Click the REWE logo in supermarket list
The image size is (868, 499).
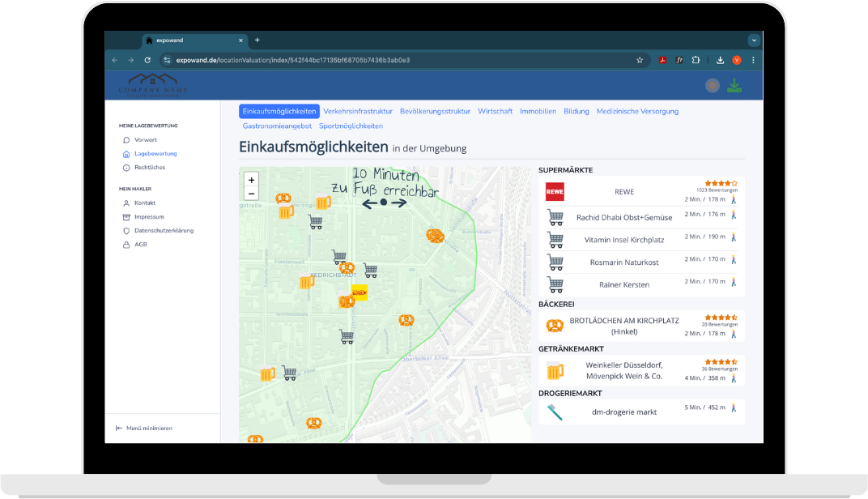pyautogui.click(x=555, y=192)
